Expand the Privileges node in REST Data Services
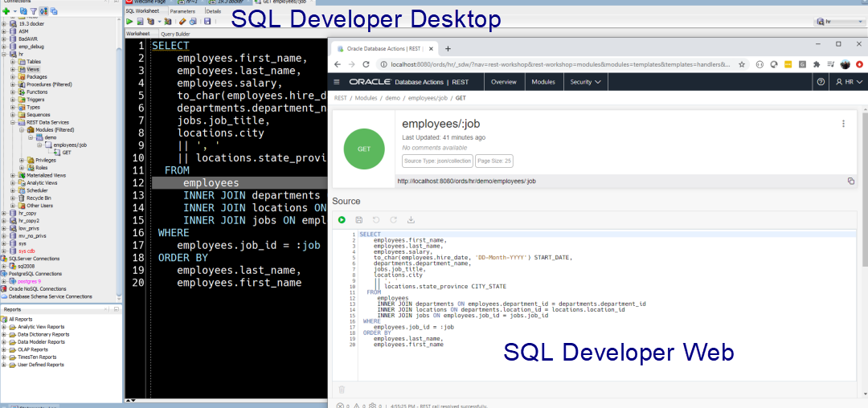Screen dimensions: 868x408 (x=22, y=161)
